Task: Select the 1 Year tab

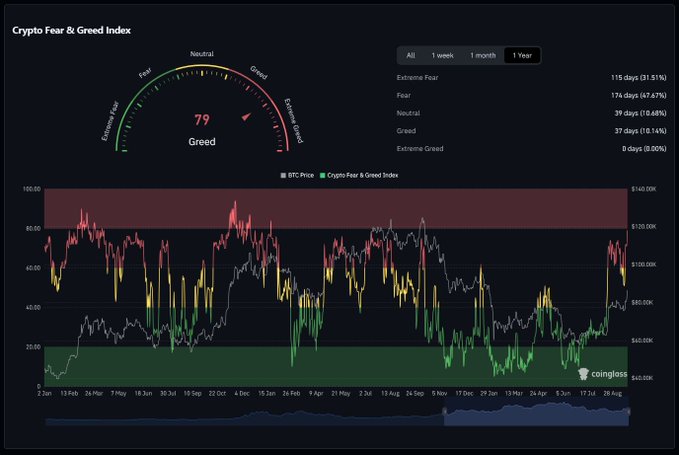Action: coord(522,55)
